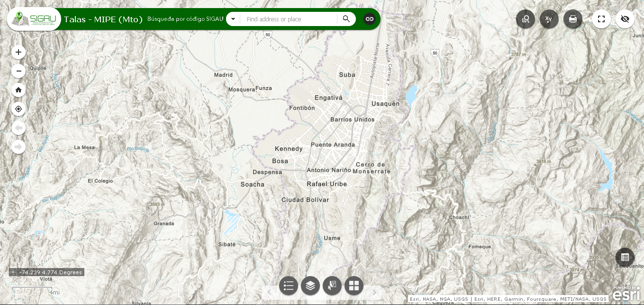Open the attribute search tool

[x=526, y=19]
